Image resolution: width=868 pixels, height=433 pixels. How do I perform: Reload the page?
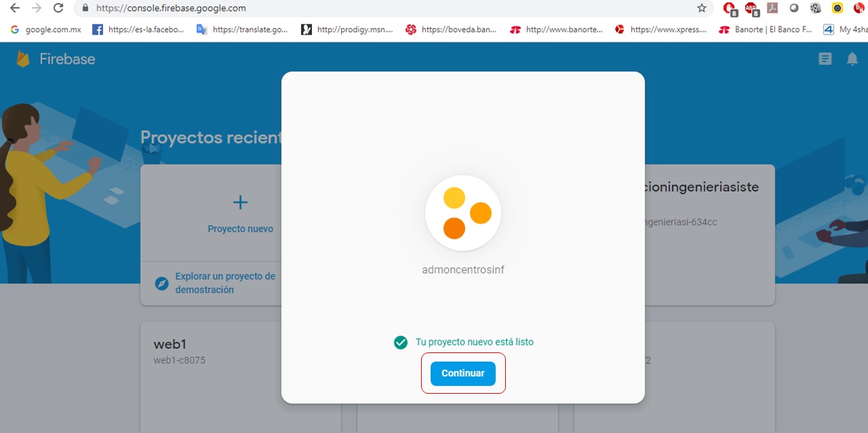pos(58,8)
